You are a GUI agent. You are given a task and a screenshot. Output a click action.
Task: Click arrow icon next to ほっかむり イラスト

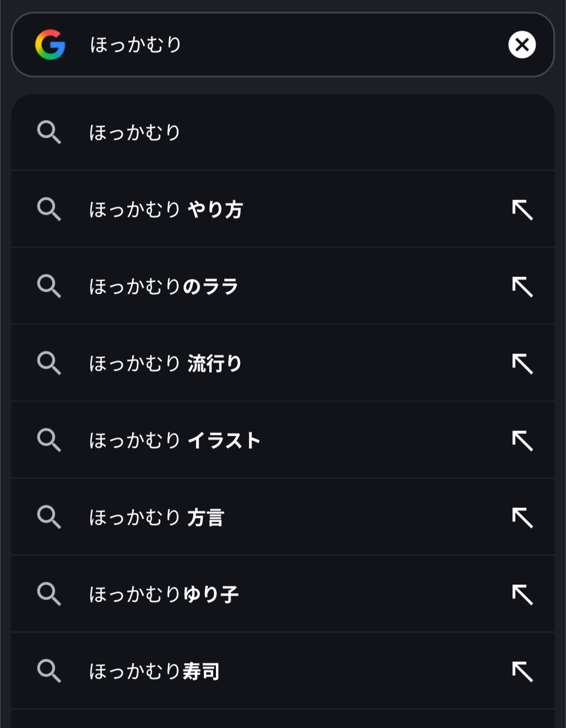[522, 440]
